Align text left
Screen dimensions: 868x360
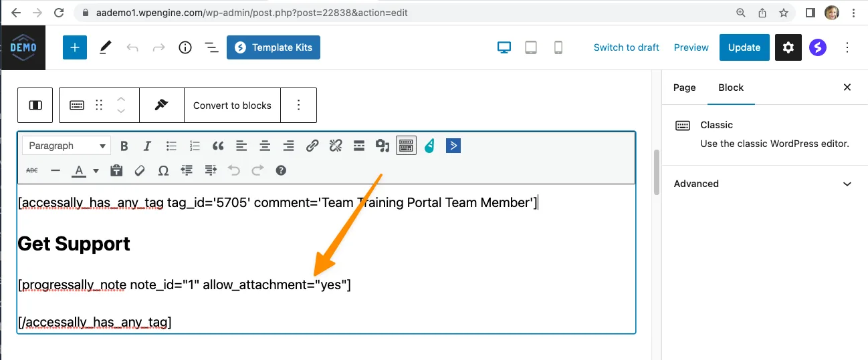tap(241, 146)
